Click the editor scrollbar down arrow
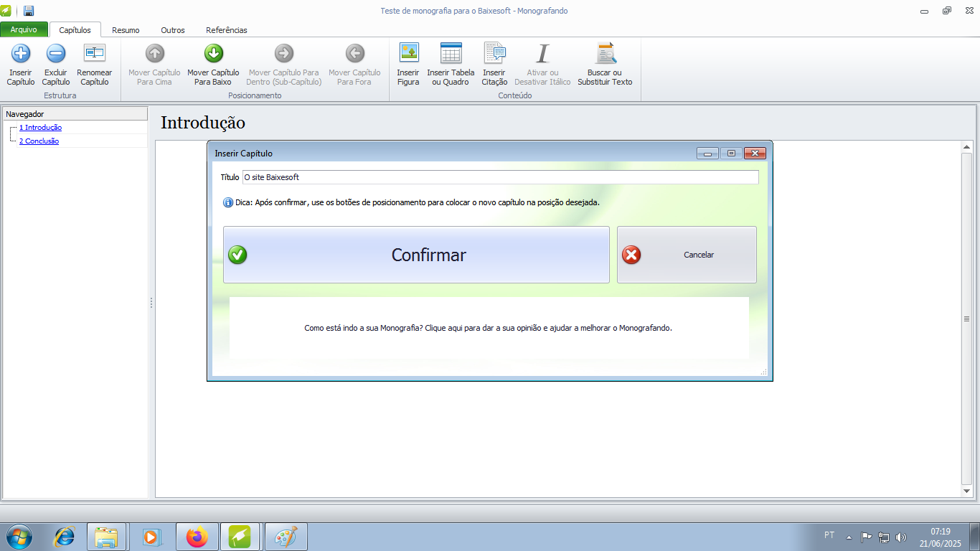The image size is (980, 551). pos(966,491)
